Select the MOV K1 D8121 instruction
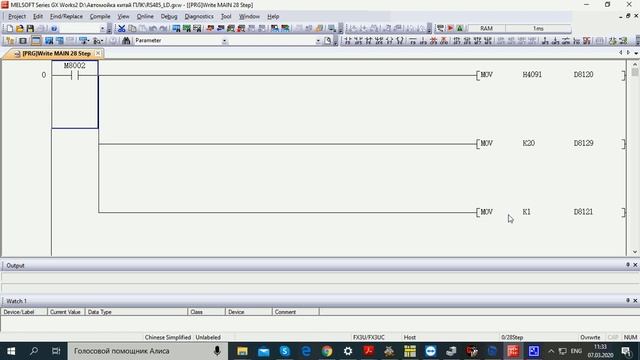This screenshot has width=640, height=360. 550,212
